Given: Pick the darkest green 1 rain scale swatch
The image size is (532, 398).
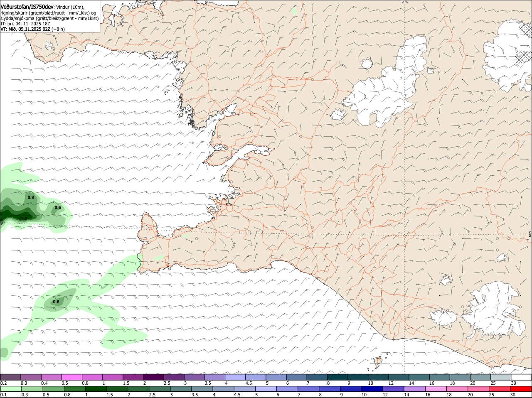Looking at the screenshot, I should (x=96, y=389).
